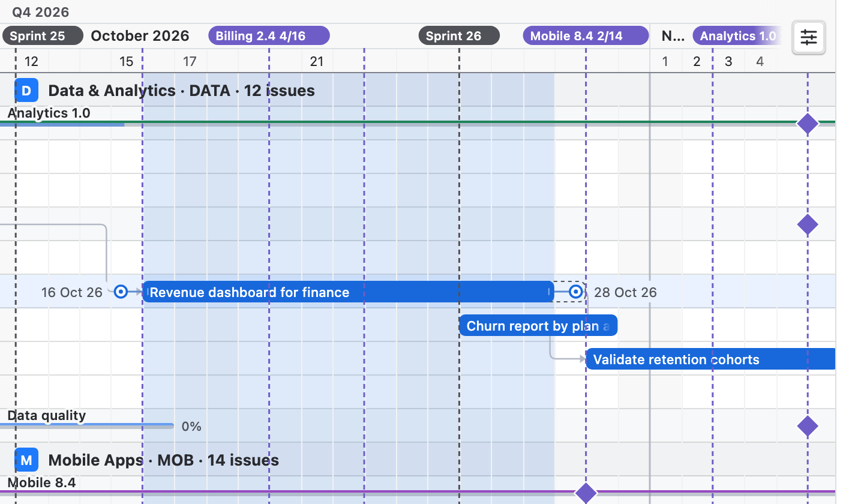Screen dimensions: 864x504
Task: Open the Sprint 26 pill
Action: (459, 36)
